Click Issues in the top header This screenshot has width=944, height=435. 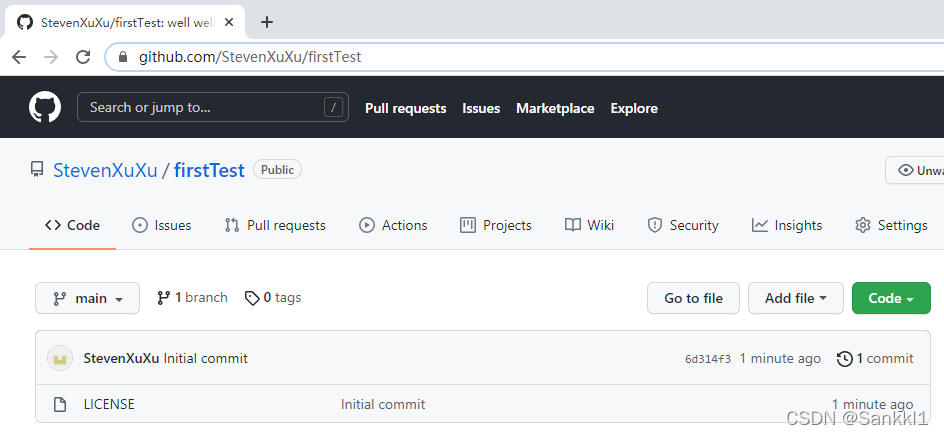pos(481,108)
